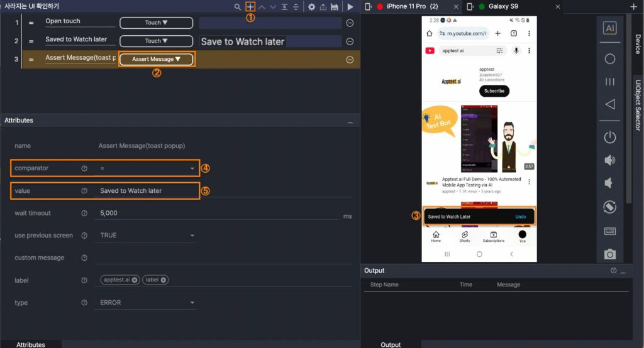This screenshot has height=348, width=644.
Task: Click the search magnifier in the step toolbar
Action: click(237, 7)
